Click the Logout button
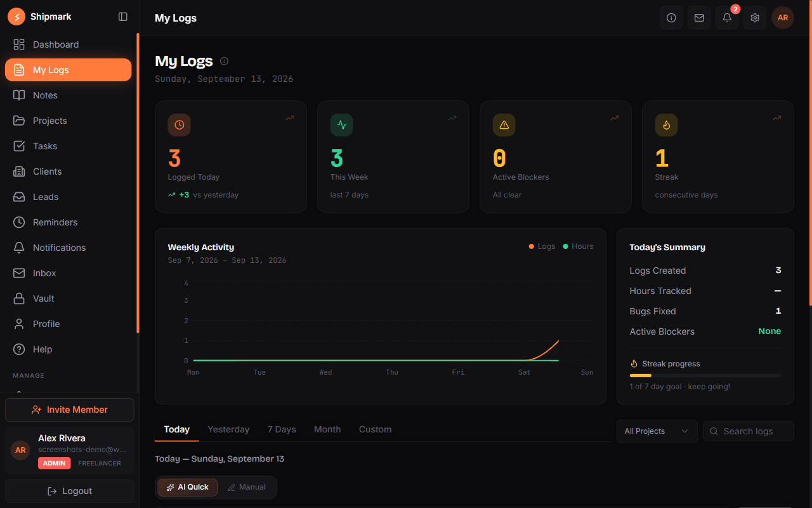The height and width of the screenshot is (508, 812). [x=70, y=491]
